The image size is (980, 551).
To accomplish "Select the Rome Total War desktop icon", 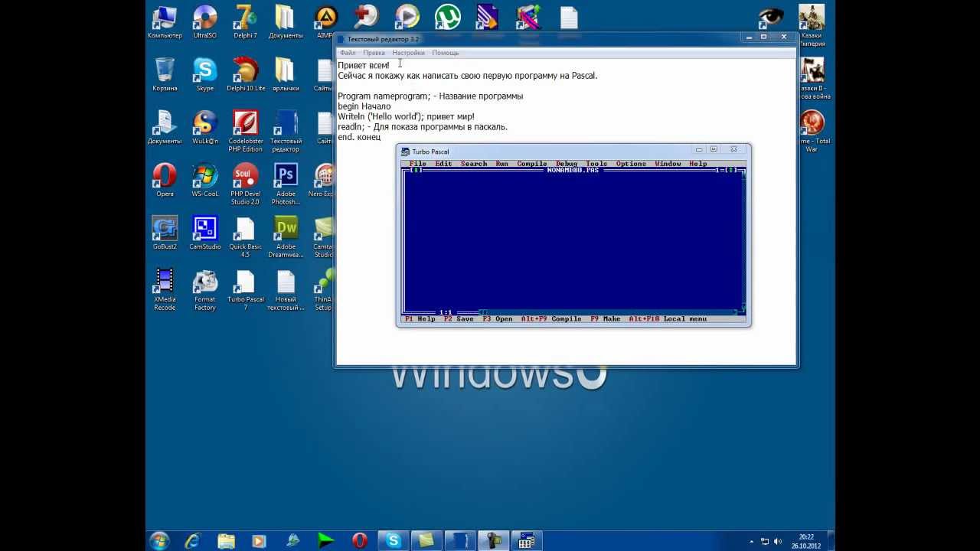I will tap(812, 130).
